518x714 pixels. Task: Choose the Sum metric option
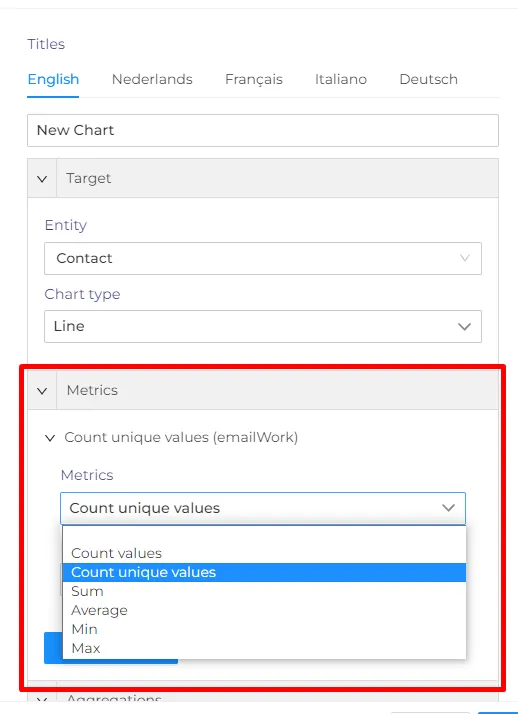point(264,592)
